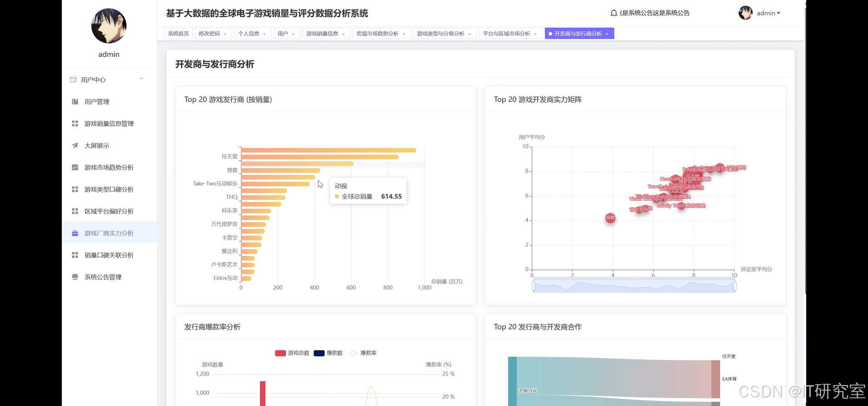Toggle the 爆款数 legend item
The height and width of the screenshot is (406, 868).
coord(328,353)
